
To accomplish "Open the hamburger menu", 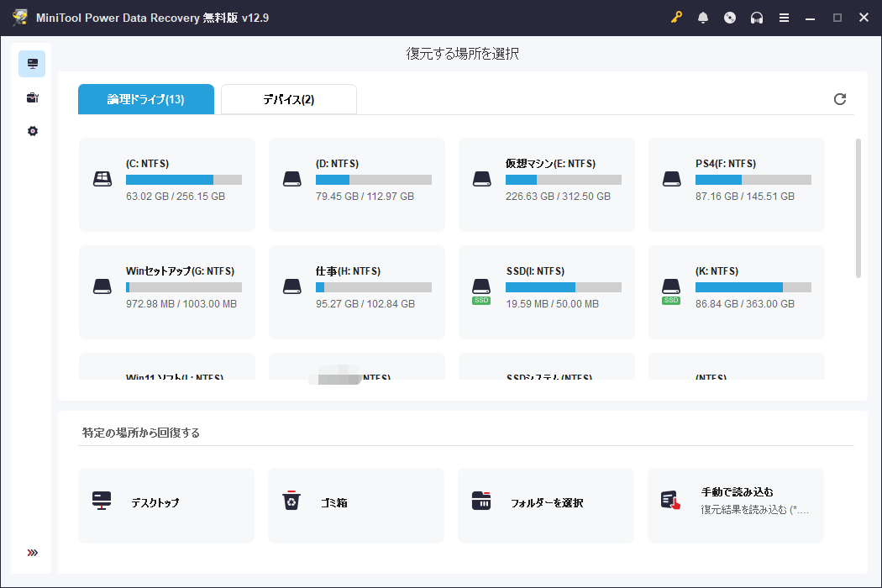I will point(784,18).
